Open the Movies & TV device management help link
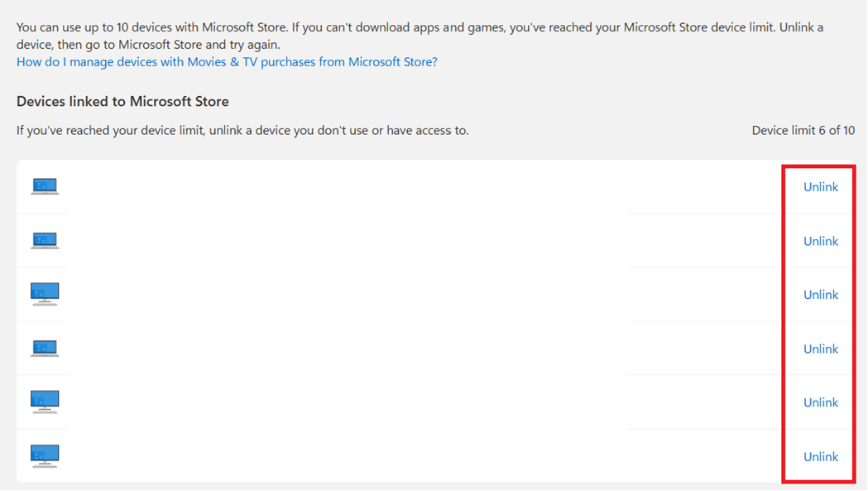The width and height of the screenshot is (868, 491). coord(227,62)
